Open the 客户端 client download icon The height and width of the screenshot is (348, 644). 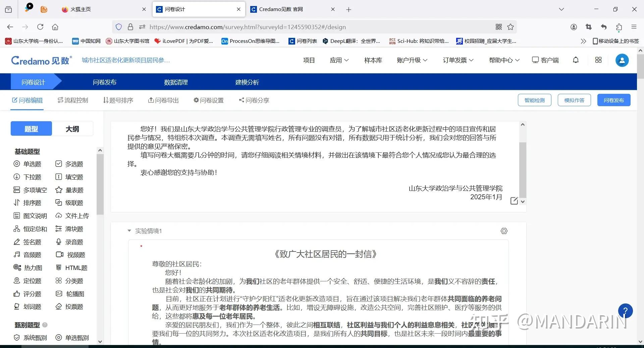pyautogui.click(x=535, y=60)
